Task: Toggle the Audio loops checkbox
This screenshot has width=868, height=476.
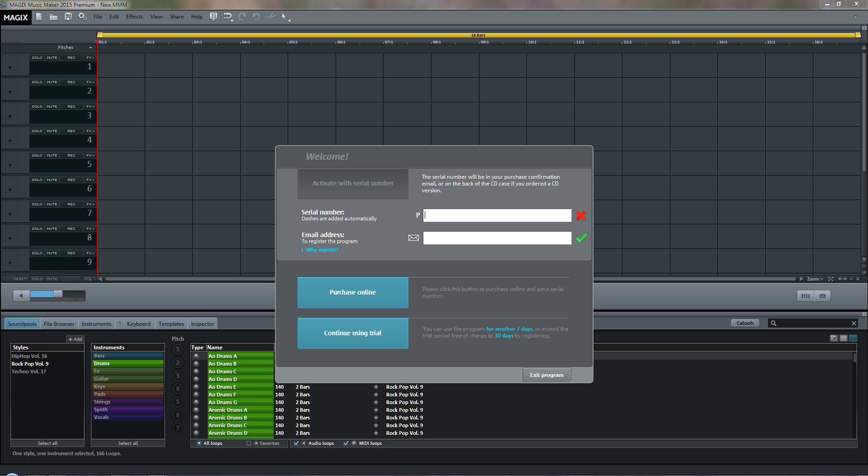Action: [x=296, y=443]
